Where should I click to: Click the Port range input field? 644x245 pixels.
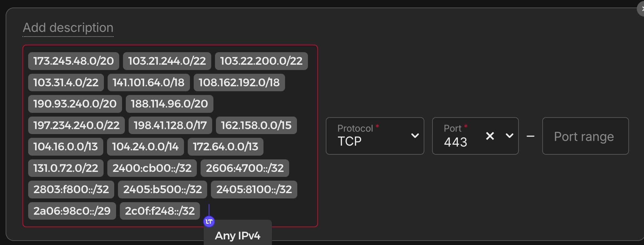(x=585, y=136)
